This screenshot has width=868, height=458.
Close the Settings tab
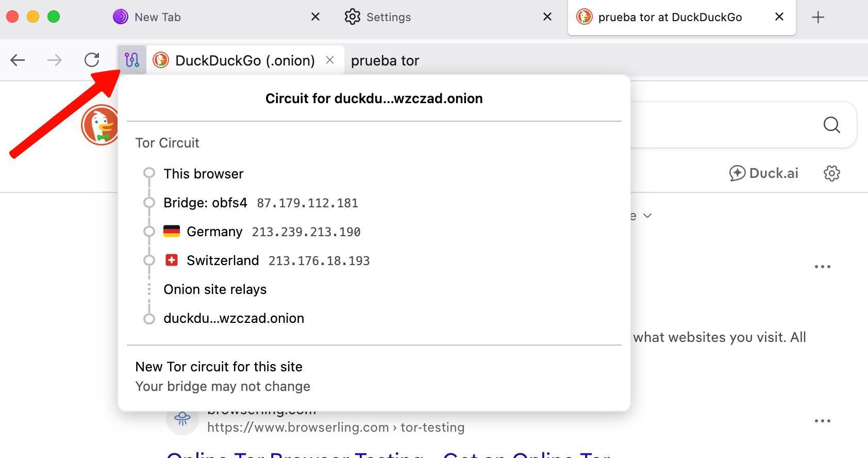pos(547,17)
